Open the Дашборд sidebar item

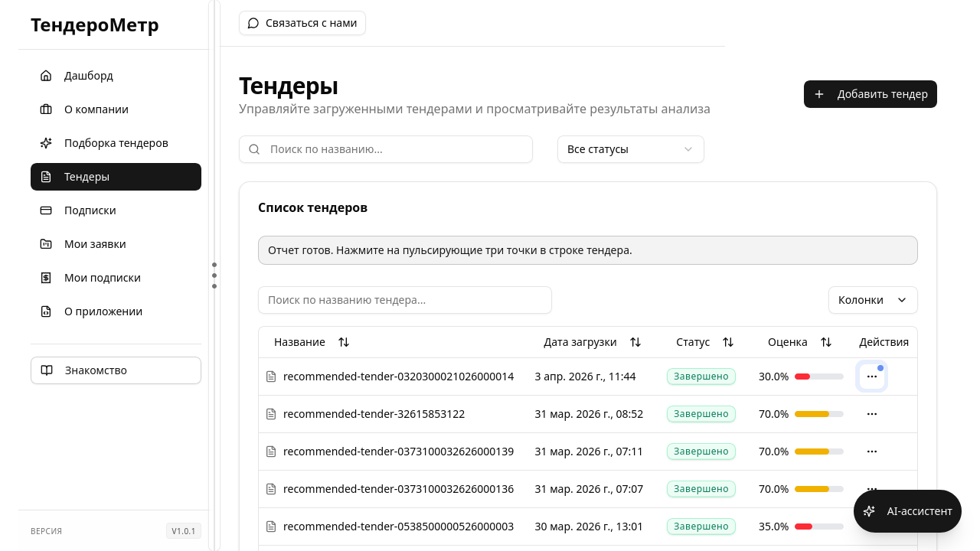(x=116, y=76)
